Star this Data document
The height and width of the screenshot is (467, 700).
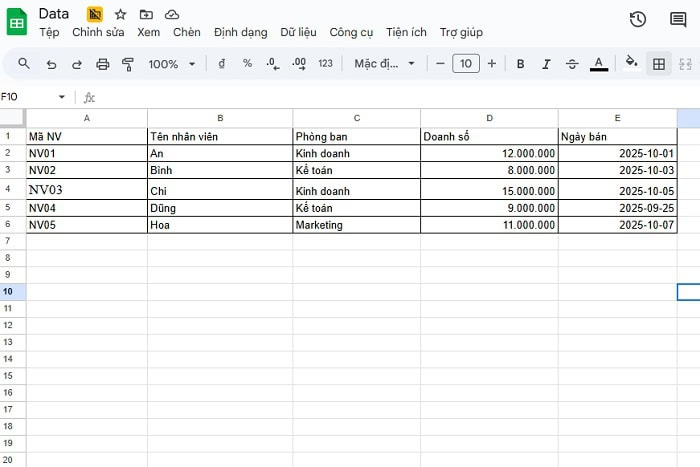[x=120, y=14]
